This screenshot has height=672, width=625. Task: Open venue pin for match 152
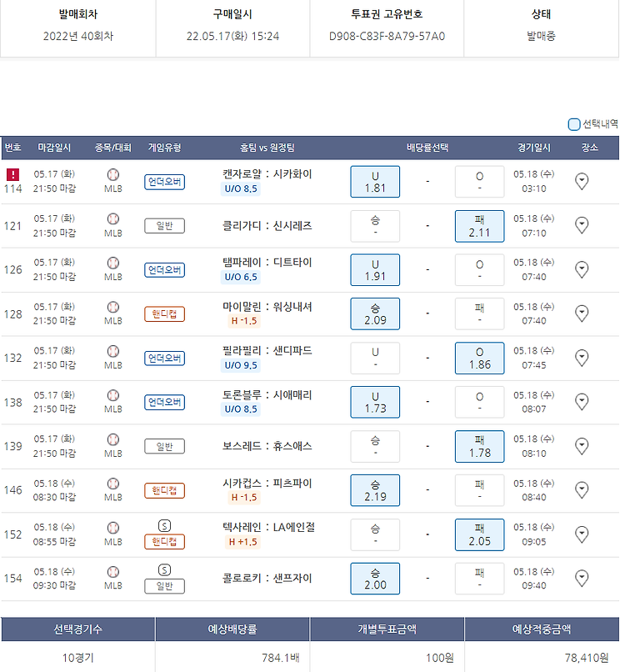click(x=582, y=534)
